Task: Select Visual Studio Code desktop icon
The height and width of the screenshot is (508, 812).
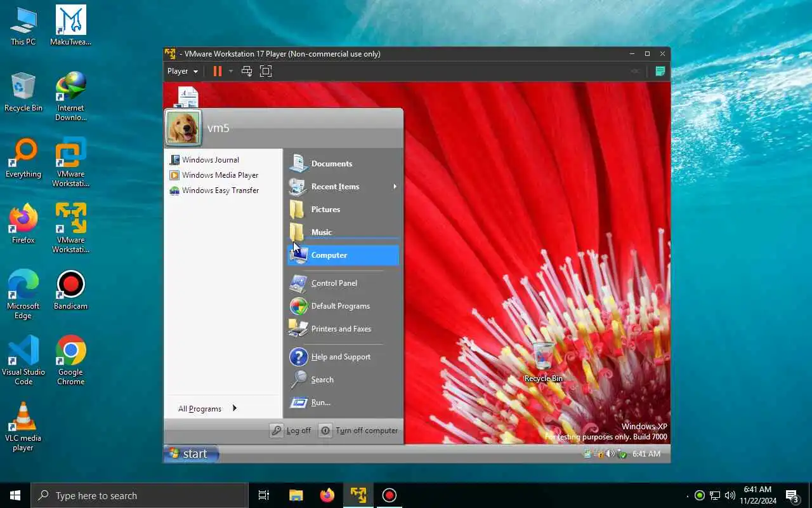Action: pyautogui.click(x=23, y=361)
